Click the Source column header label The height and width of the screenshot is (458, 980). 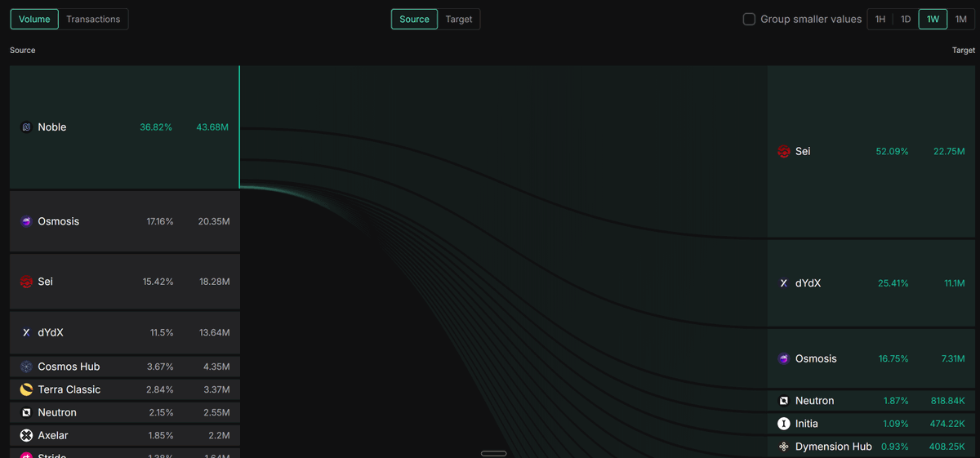23,51
